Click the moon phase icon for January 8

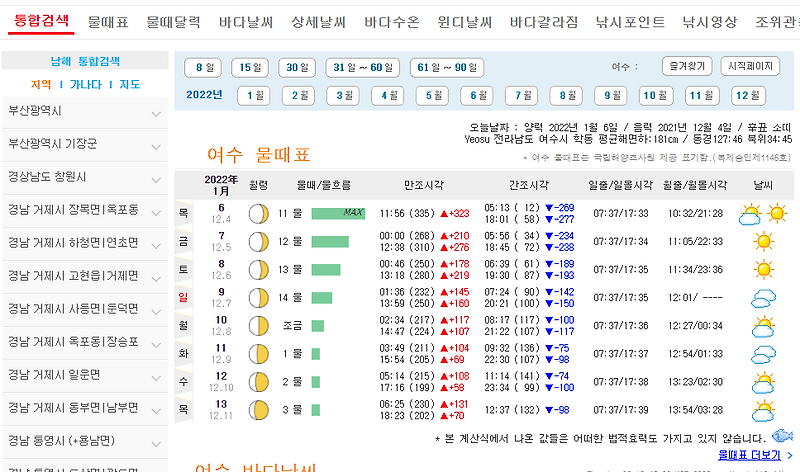coord(259,270)
